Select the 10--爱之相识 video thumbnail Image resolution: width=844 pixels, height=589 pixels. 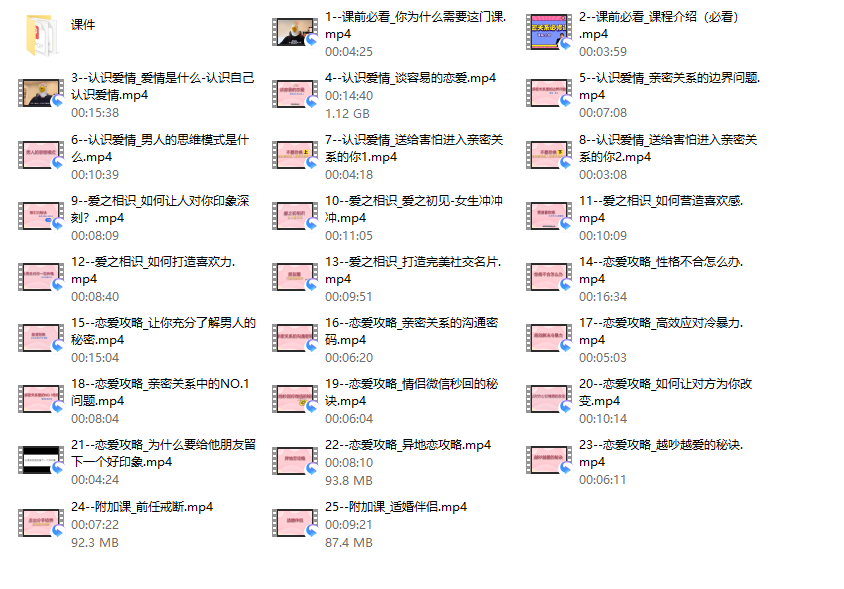(295, 216)
